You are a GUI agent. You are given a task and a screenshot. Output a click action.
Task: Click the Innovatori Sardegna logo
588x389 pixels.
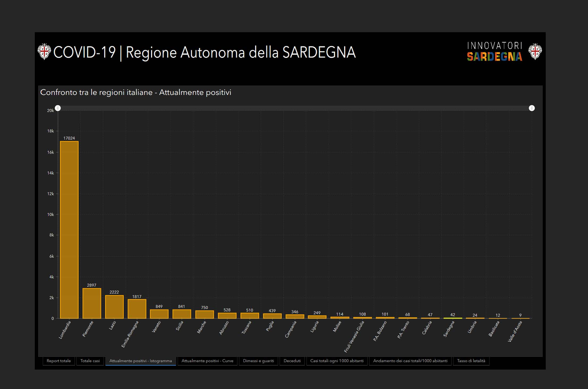coord(495,52)
